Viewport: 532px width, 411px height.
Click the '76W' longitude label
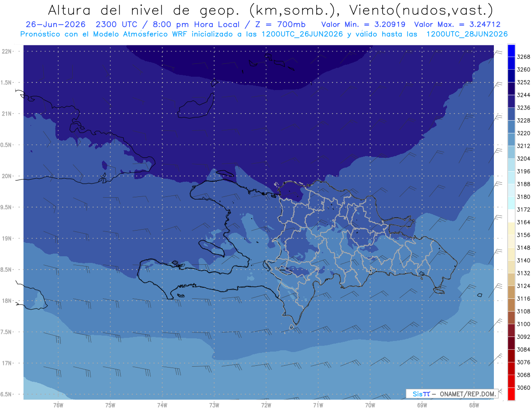pos(58,405)
